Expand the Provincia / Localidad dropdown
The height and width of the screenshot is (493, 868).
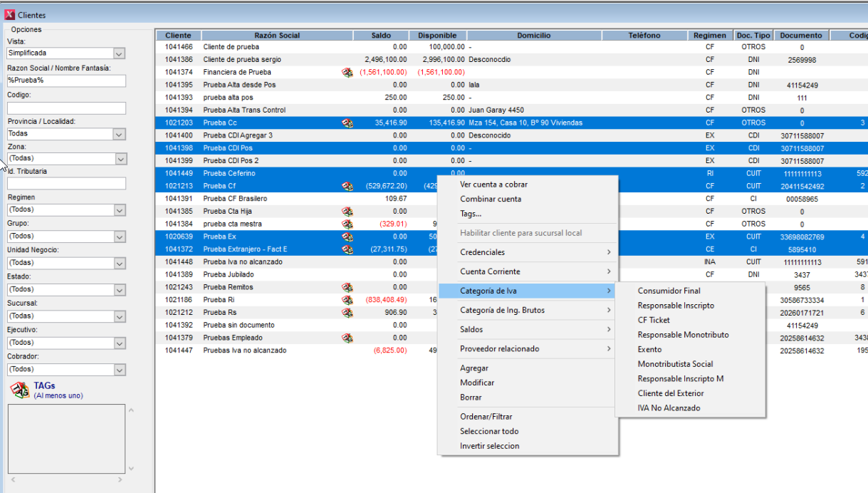[119, 134]
